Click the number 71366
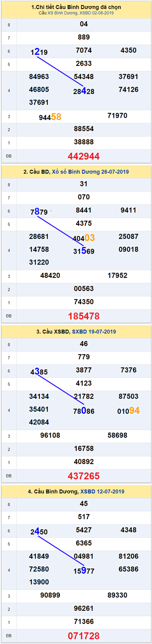Viewport: 152px width, 644px height. (84, 622)
